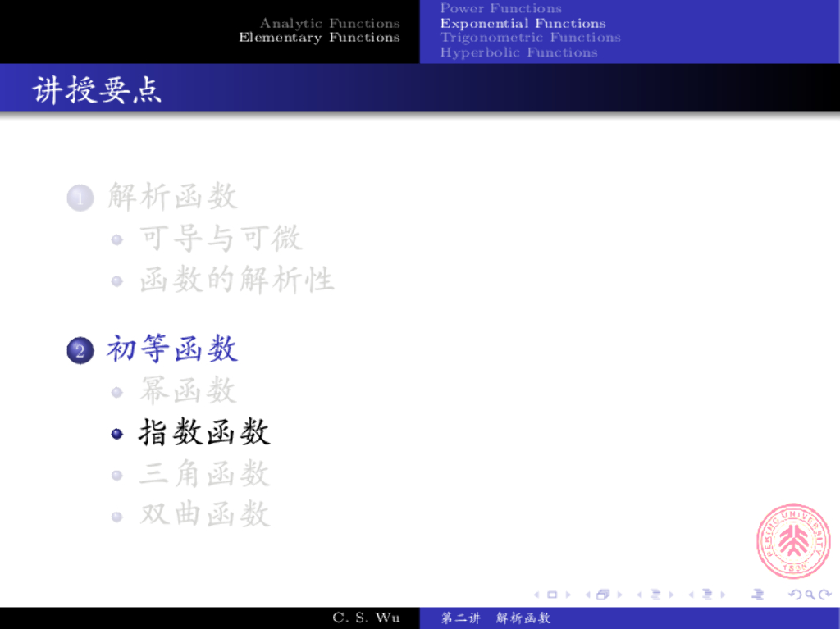Click the 三角函数 outline item
The image size is (840, 629).
204,474
